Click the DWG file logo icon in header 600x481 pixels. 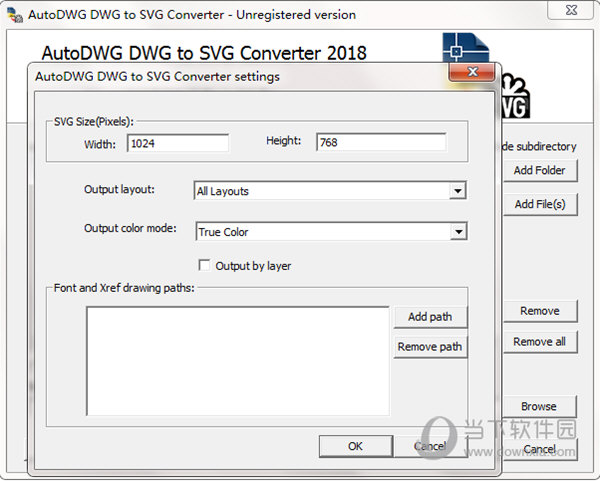click(x=466, y=47)
